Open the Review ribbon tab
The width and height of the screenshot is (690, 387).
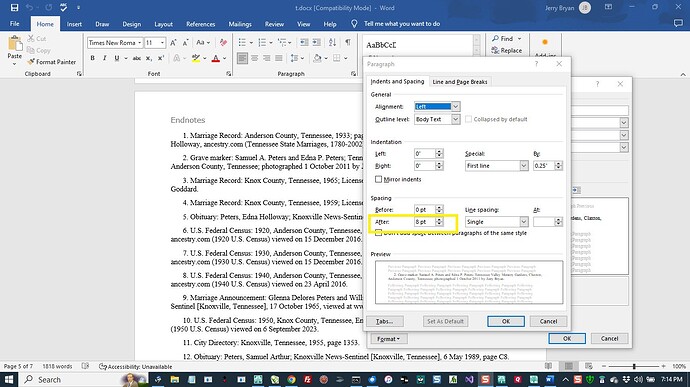tap(274, 24)
